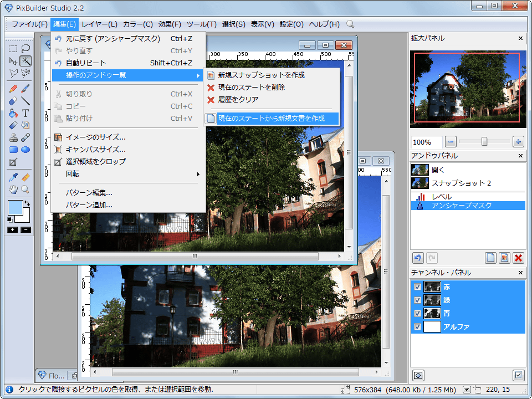Toggle the 緑 (green) channel checkbox
The width and height of the screenshot is (532, 399).
[418, 300]
